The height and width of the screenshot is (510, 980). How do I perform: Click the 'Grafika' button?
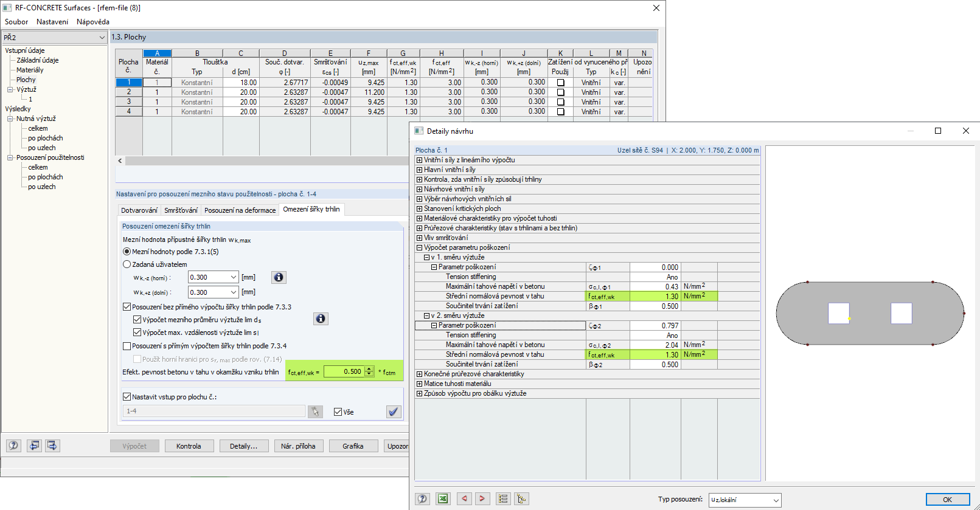pos(353,446)
